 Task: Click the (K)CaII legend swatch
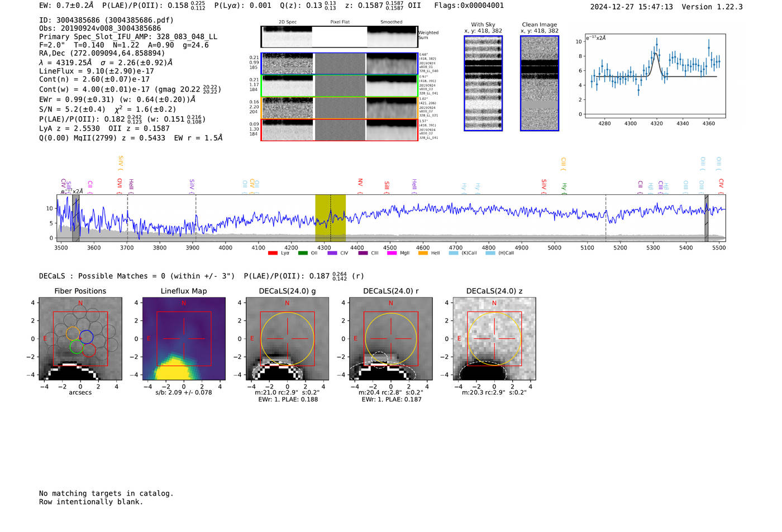454,253
